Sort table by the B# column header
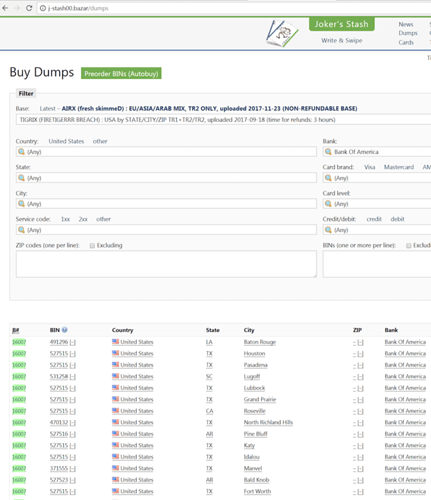Image resolution: width=431 pixels, height=500 pixels. tap(16, 330)
